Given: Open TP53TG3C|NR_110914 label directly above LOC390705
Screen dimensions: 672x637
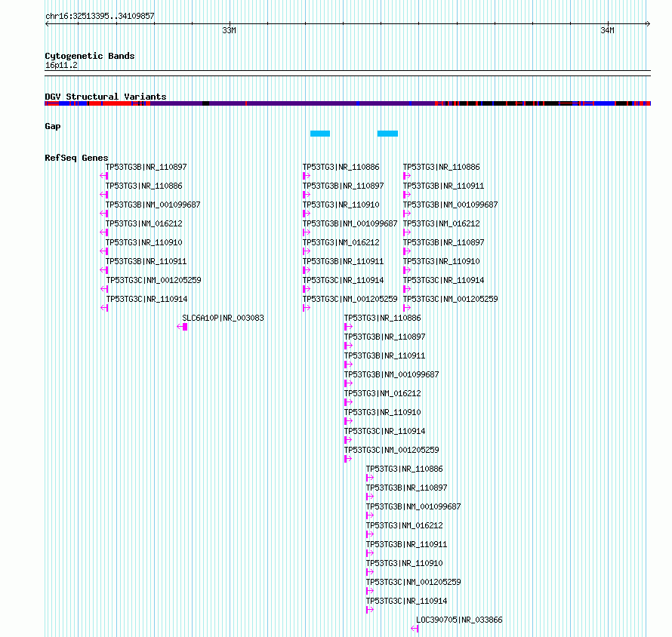Looking at the screenshot, I should coord(406,601).
